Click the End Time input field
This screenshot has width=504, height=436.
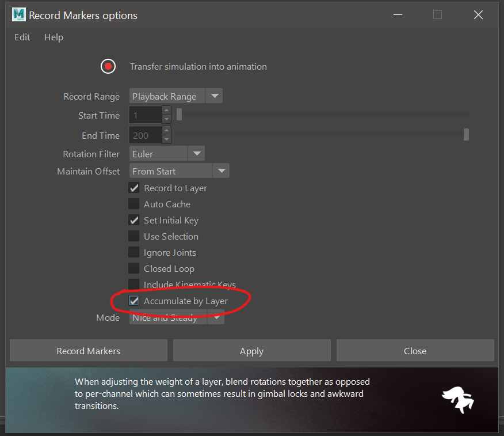tap(146, 135)
